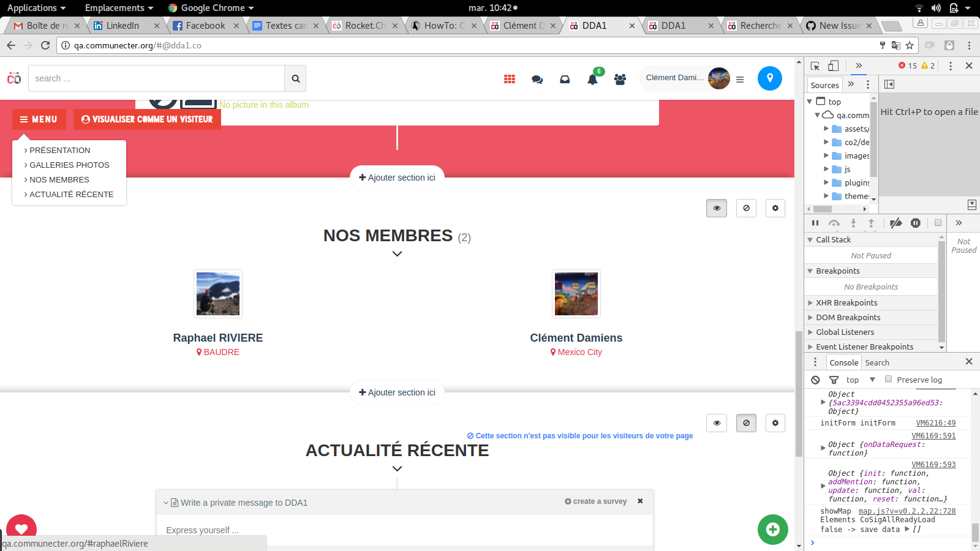Open the red apps grid icon
The height and width of the screenshot is (551, 980).
click(510, 79)
